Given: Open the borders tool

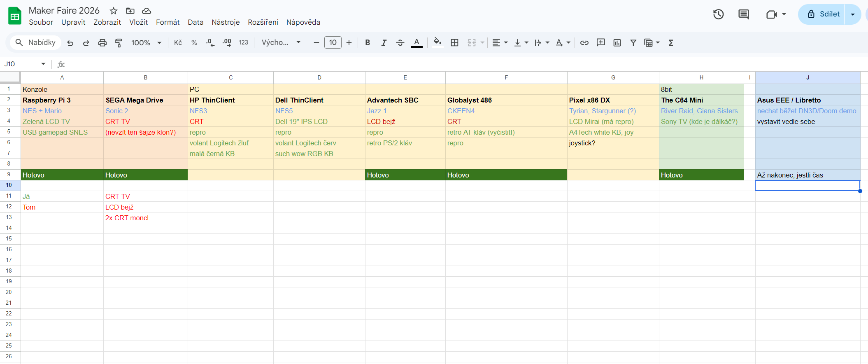Looking at the screenshot, I should (x=454, y=43).
